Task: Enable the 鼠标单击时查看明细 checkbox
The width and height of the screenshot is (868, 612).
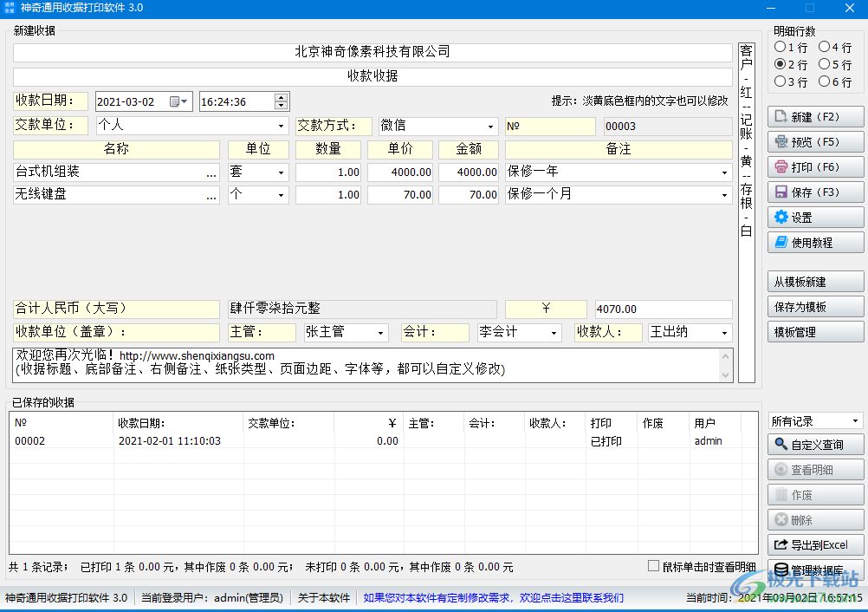Action: point(653,566)
